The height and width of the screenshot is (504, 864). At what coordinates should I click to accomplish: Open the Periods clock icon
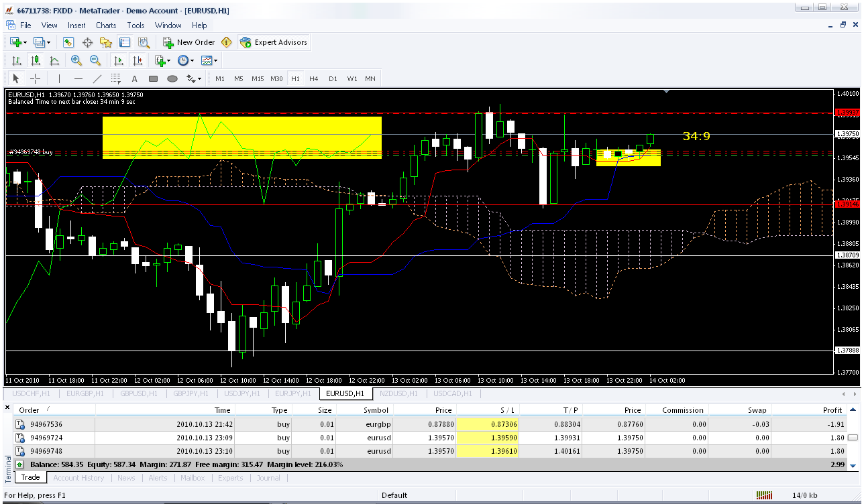(x=183, y=60)
